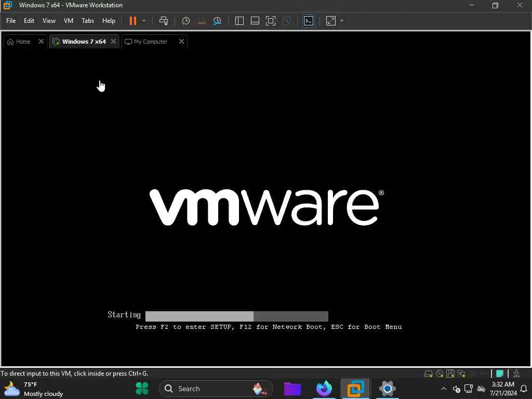Screen dimensions: 532x399
Task: Open the weather widget showing 75°F
Action: click(x=33, y=389)
